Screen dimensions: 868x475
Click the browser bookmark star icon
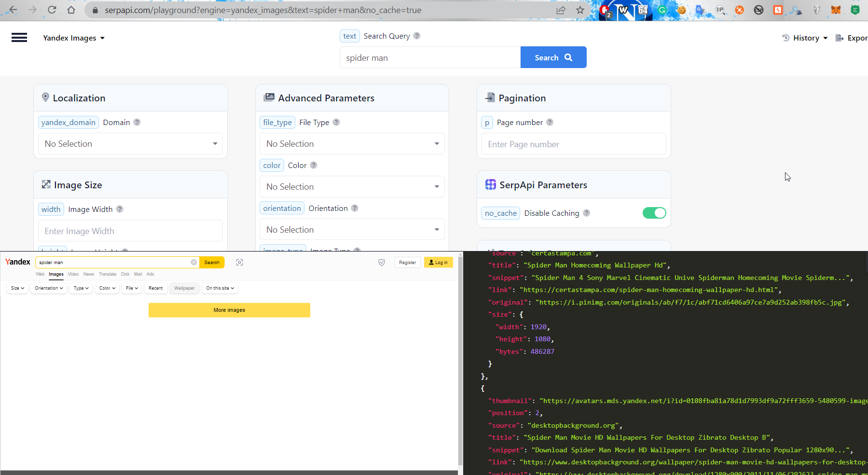[580, 10]
